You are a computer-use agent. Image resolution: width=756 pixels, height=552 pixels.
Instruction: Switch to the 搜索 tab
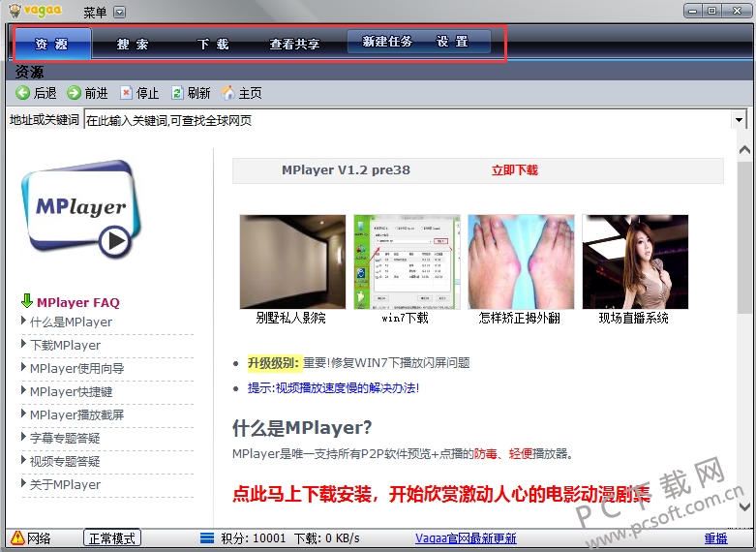[133, 44]
